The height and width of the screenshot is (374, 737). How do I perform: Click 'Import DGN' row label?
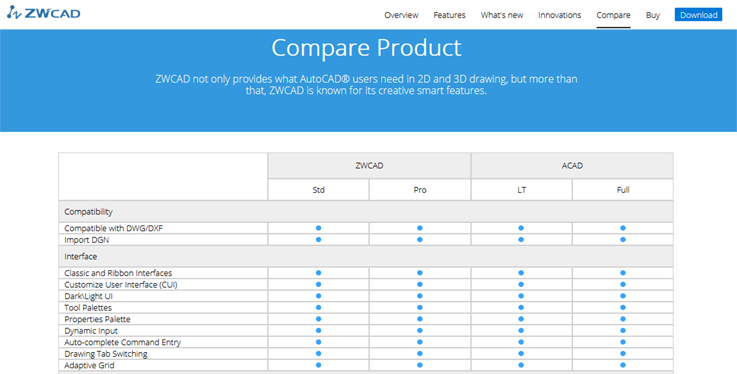(86, 240)
